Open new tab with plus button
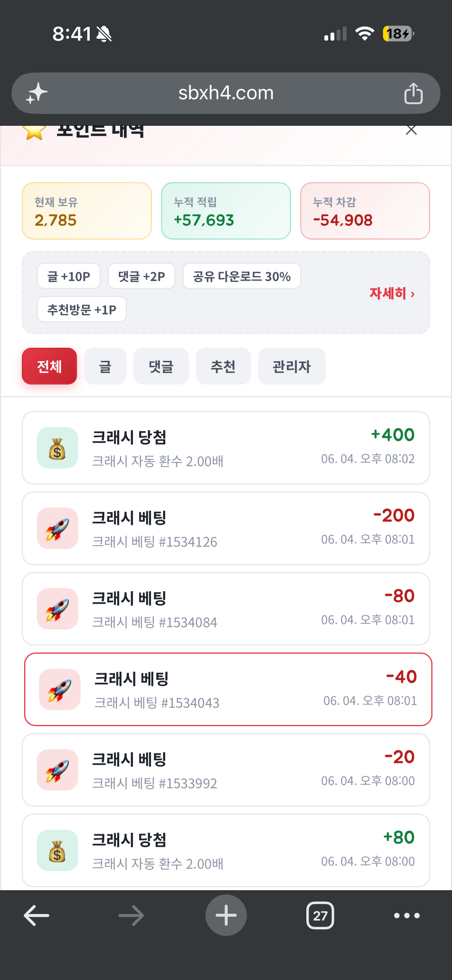The height and width of the screenshot is (980, 452). [226, 915]
